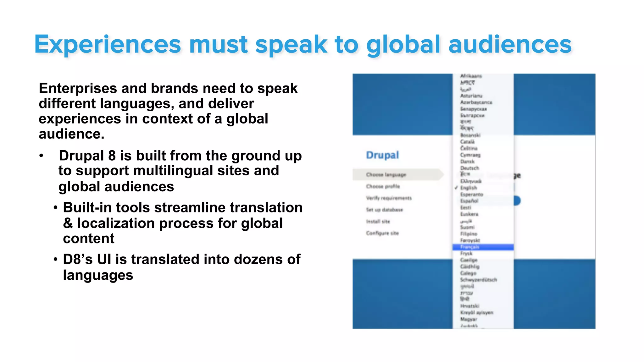Click the 'Drupal 8 is built' bullet text
Screen dimensions: 644x362
(x=180, y=171)
